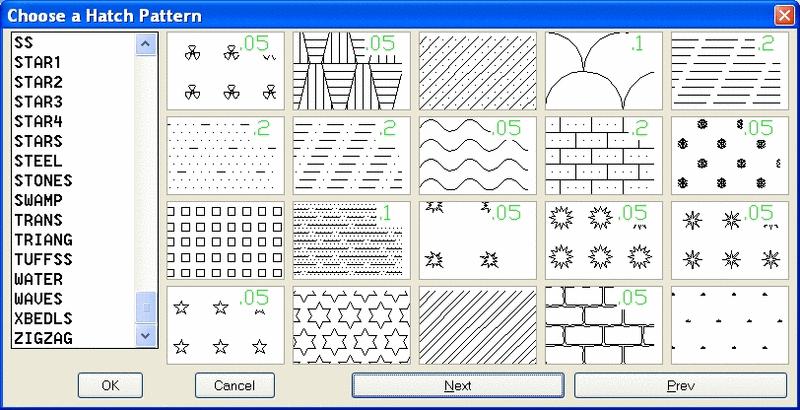This screenshot has width=800, height=410.
Task: Select the TRIANG pattern name
Action: [43, 240]
